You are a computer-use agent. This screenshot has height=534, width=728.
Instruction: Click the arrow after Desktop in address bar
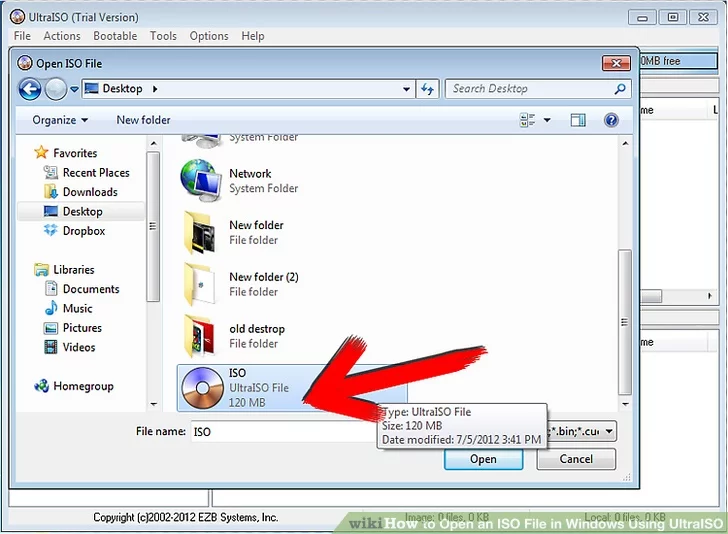point(155,89)
